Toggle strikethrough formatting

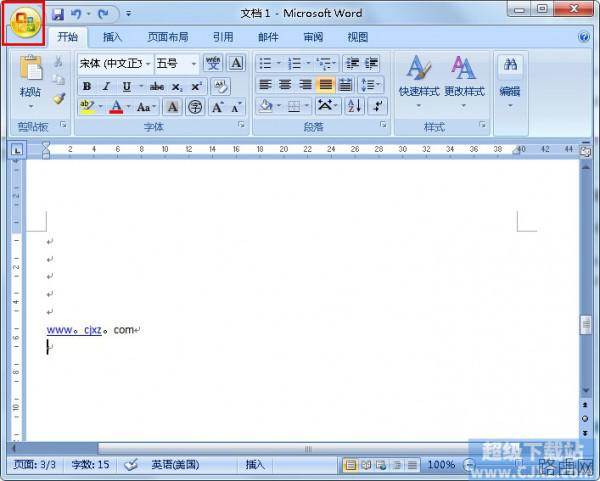(157, 86)
